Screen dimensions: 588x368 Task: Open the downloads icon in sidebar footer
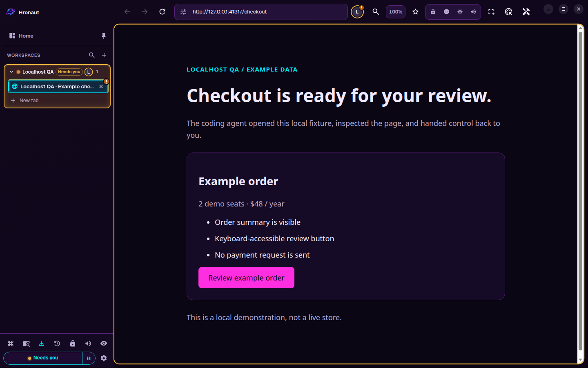pos(42,343)
